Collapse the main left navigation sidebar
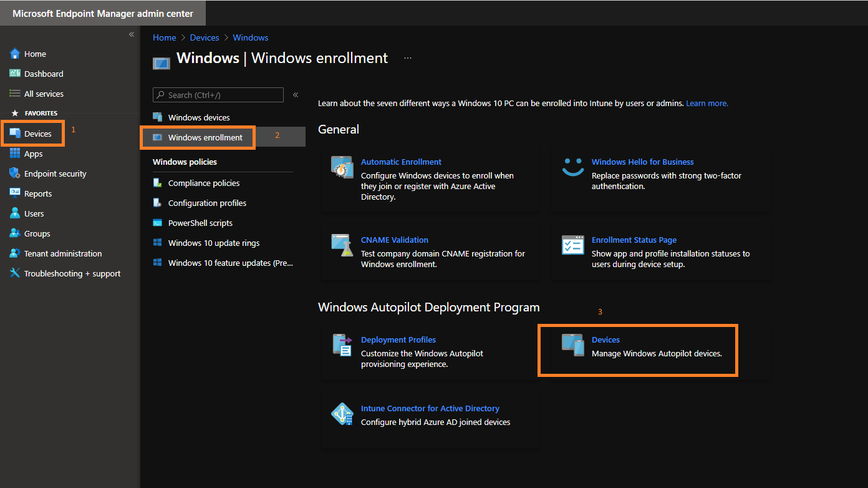The height and width of the screenshot is (488, 868). pos(132,34)
